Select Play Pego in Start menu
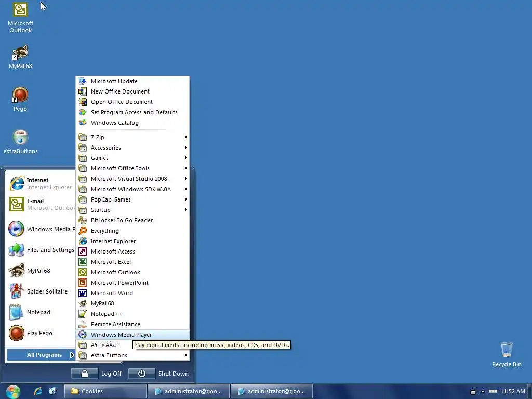The height and width of the screenshot is (399, 532). [41, 333]
